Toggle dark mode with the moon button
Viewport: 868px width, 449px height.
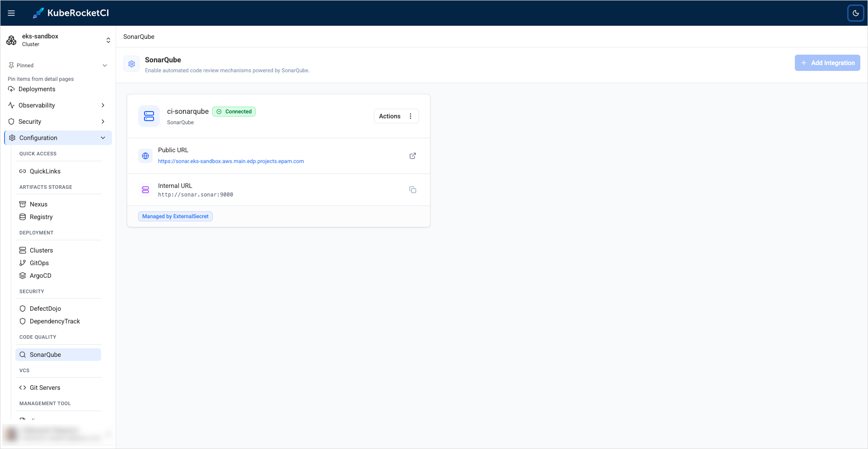(855, 13)
